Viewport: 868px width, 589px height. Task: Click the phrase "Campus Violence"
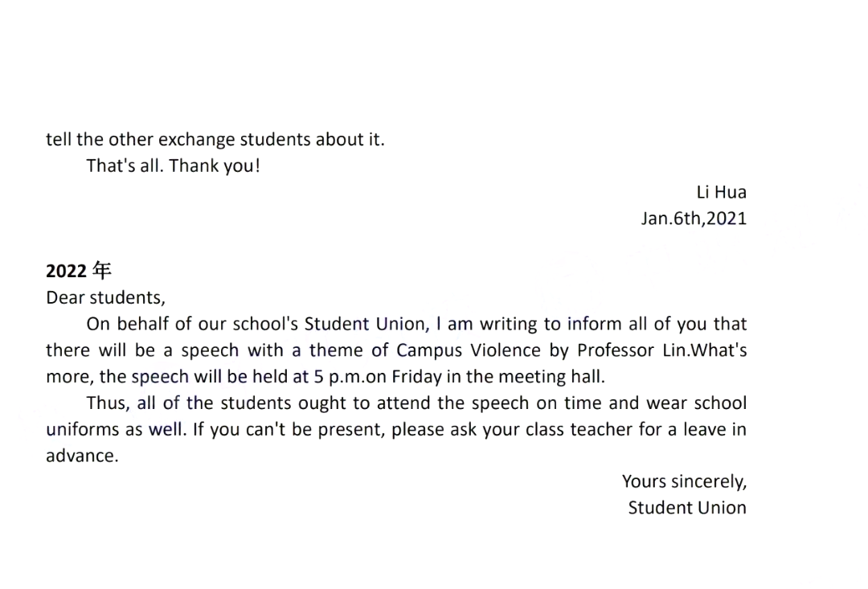point(469,350)
